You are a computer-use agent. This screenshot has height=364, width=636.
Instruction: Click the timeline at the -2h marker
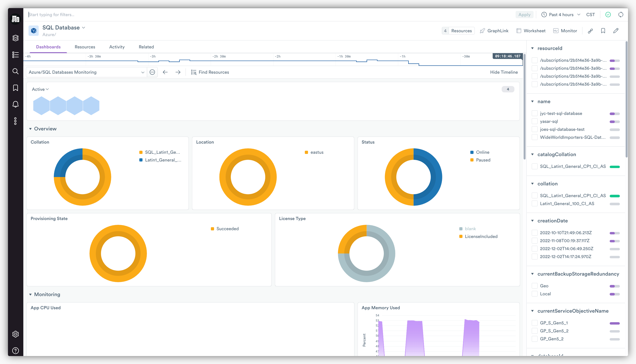pyautogui.click(x=277, y=57)
